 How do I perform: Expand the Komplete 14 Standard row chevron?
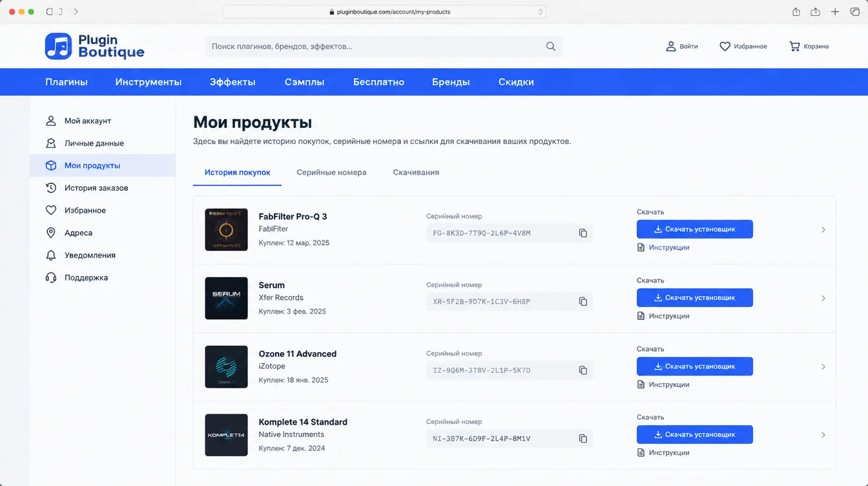[823, 435]
